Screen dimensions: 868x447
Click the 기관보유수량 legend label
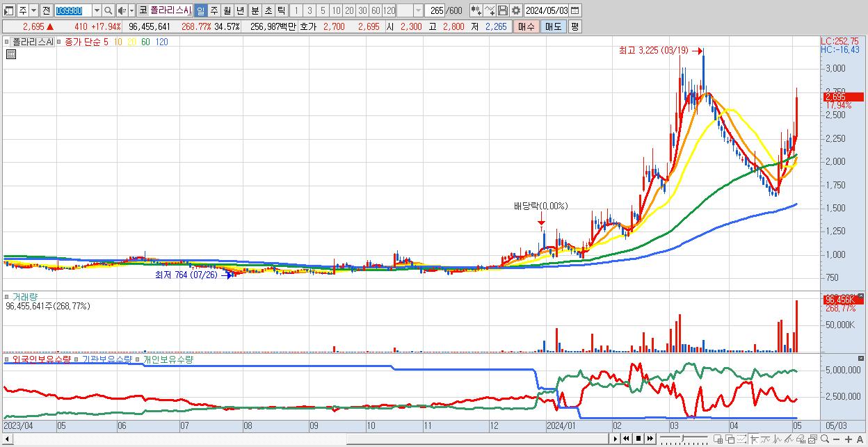(107, 359)
